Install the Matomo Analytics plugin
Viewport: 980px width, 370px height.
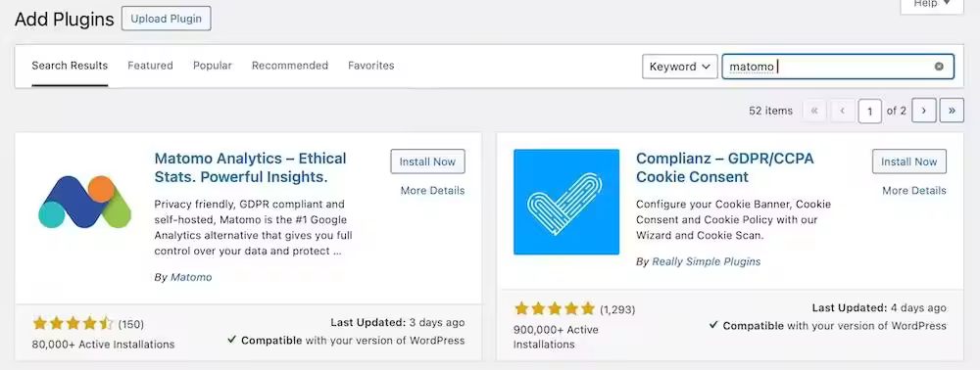427,162
